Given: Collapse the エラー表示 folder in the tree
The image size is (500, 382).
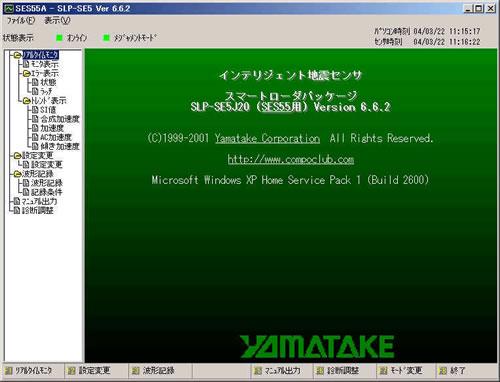Looking at the screenshot, I should click(x=27, y=73).
